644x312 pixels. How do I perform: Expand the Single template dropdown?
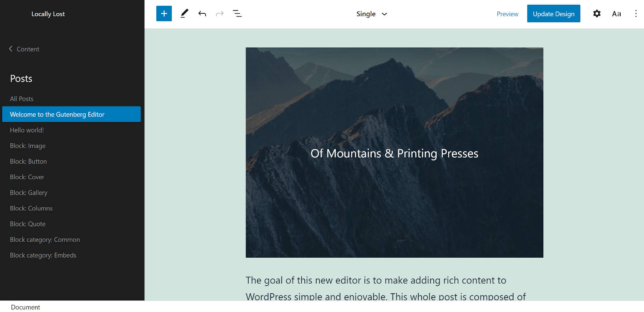pyautogui.click(x=372, y=14)
